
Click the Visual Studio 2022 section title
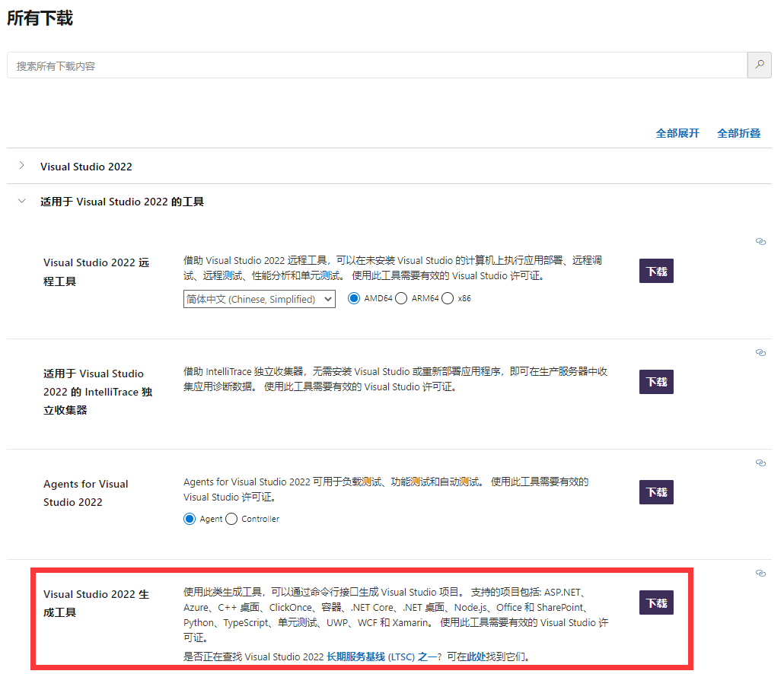pos(86,167)
